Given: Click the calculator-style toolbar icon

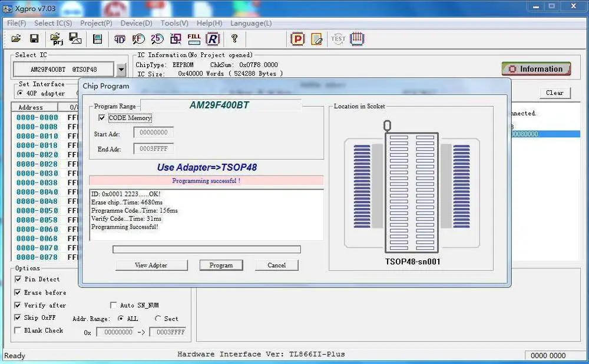Looking at the screenshot, I should click(97, 39).
